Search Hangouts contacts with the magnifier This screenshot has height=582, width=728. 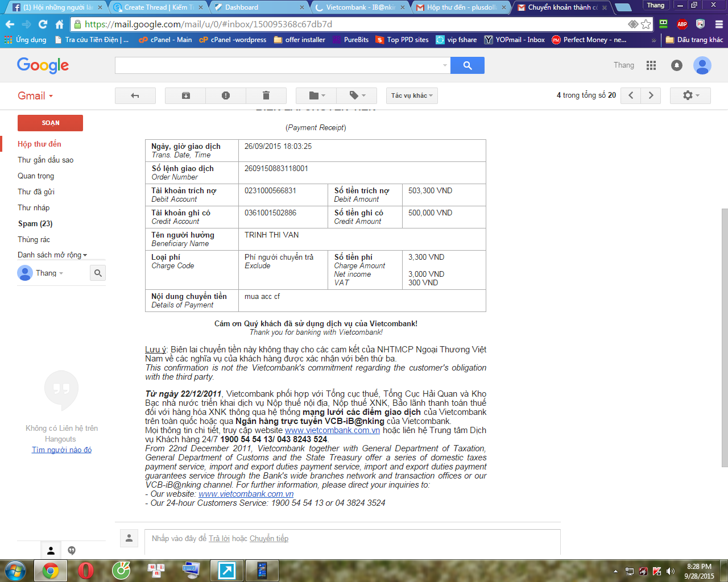coord(98,273)
